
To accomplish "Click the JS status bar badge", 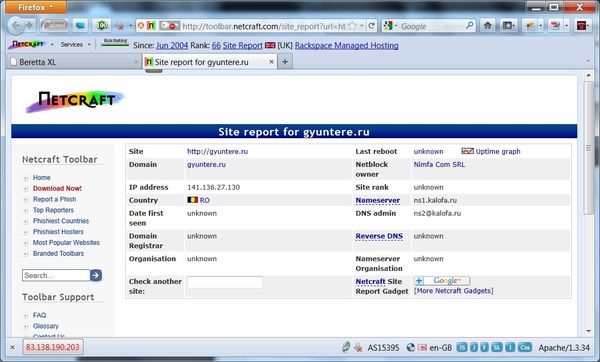I will pos(462,347).
